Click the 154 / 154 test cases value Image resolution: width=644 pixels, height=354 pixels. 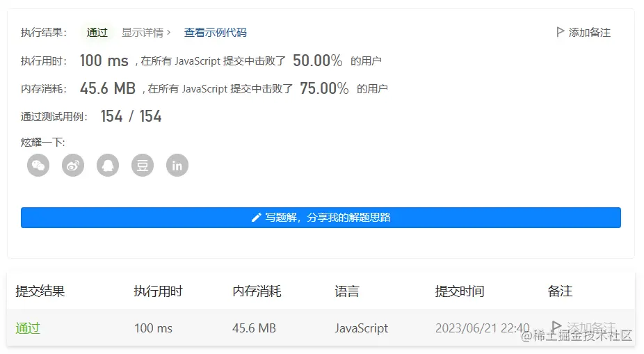coord(131,116)
